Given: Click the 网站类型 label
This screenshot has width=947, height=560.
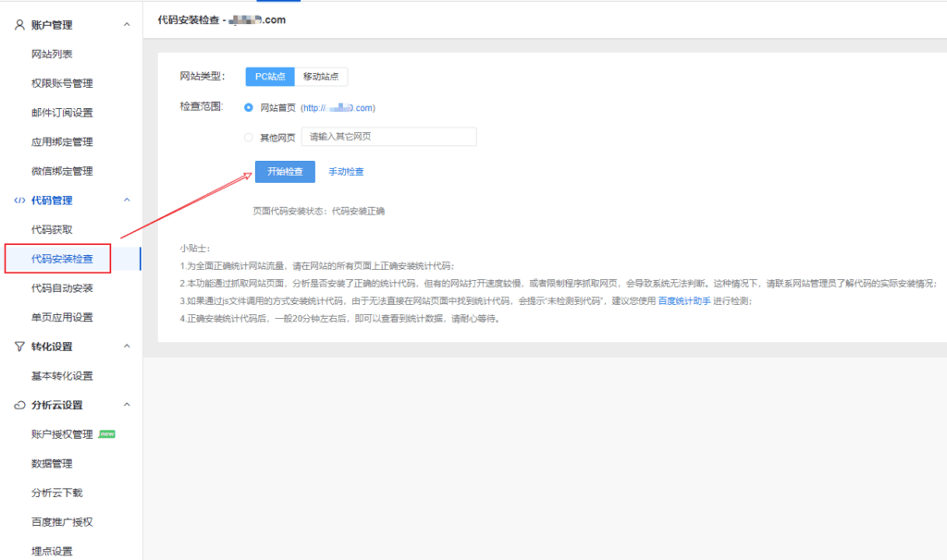Looking at the screenshot, I should pyautogui.click(x=203, y=76).
